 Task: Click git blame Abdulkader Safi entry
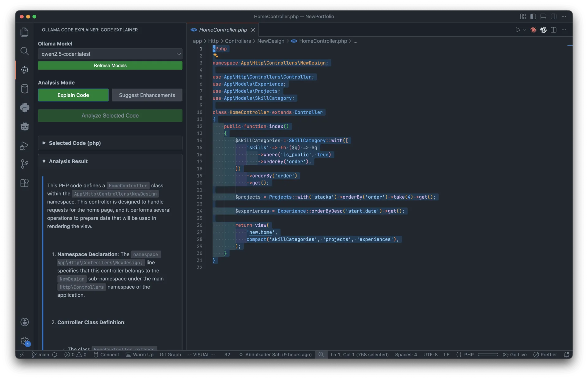tap(275, 355)
